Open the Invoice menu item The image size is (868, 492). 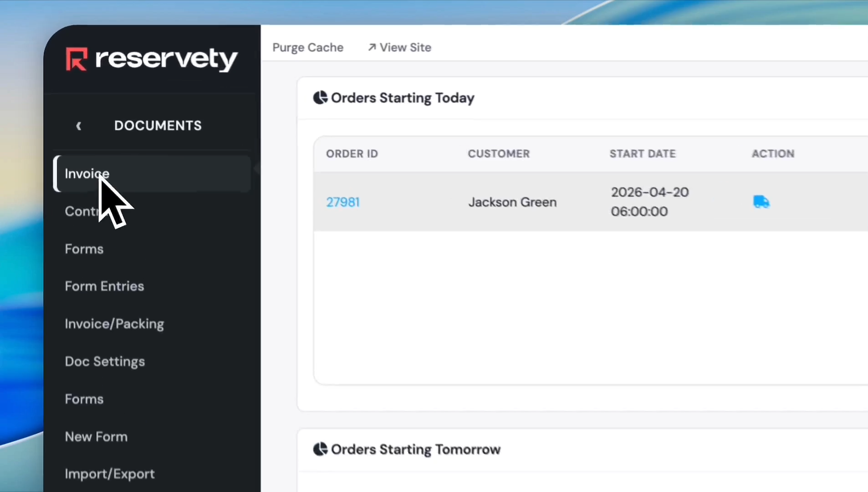(87, 174)
